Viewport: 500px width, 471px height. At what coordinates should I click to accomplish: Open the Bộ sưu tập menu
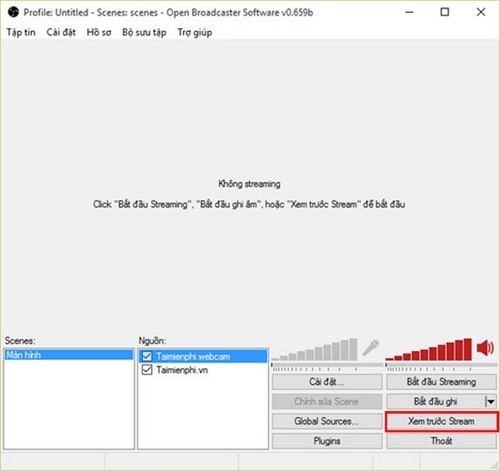(x=144, y=32)
